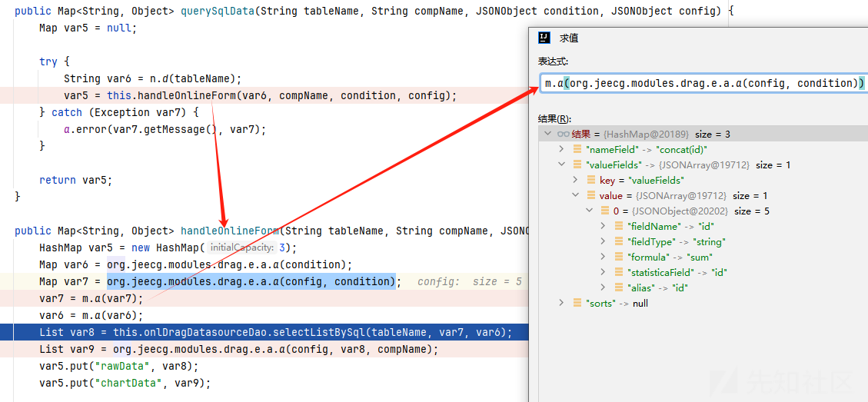The image size is (868, 402).
Task: Click the 求值 dialog title
Action: [569, 38]
